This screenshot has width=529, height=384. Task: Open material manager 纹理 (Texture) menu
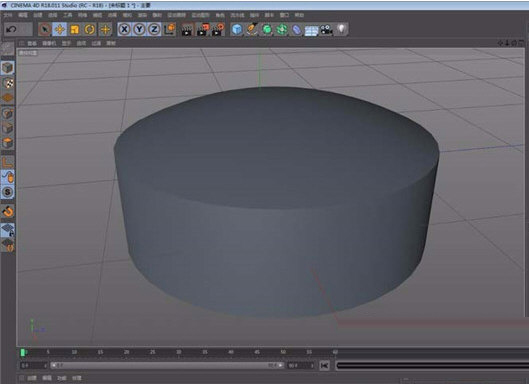[x=77, y=378]
